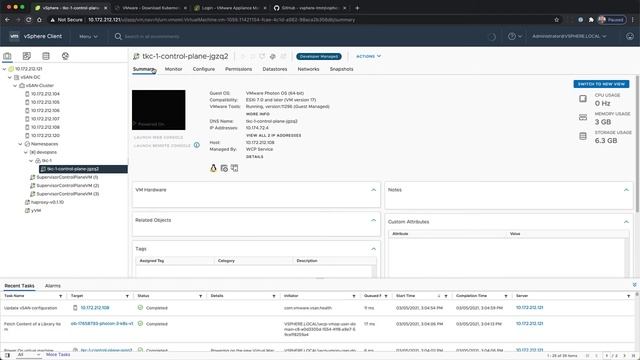Click the refresh icon in the header
640x360 pixels.
tap(492, 37)
